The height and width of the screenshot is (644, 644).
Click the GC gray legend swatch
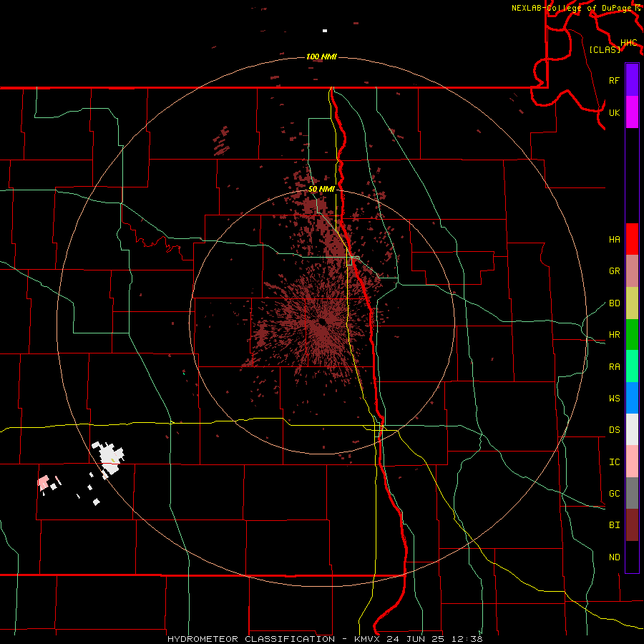pyautogui.click(x=632, y=493)
